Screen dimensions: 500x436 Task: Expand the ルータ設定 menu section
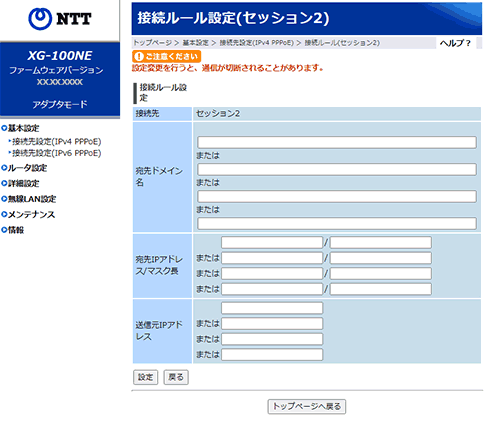(24, 168)
